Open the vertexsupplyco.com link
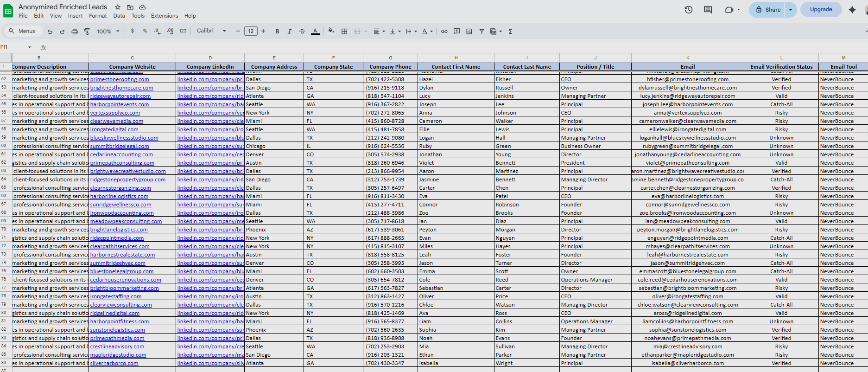This screenshot has height=372, width=868. (115, 113)
